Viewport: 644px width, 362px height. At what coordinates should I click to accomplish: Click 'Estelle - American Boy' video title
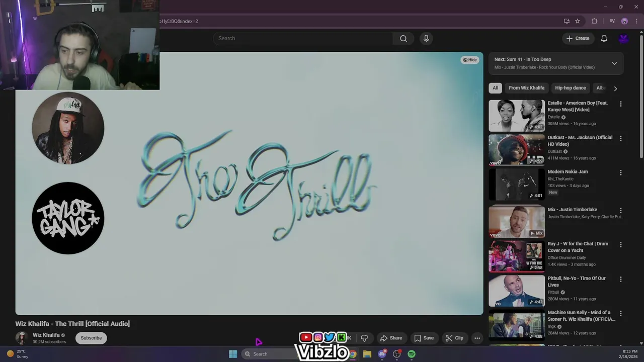coord(578,106)
